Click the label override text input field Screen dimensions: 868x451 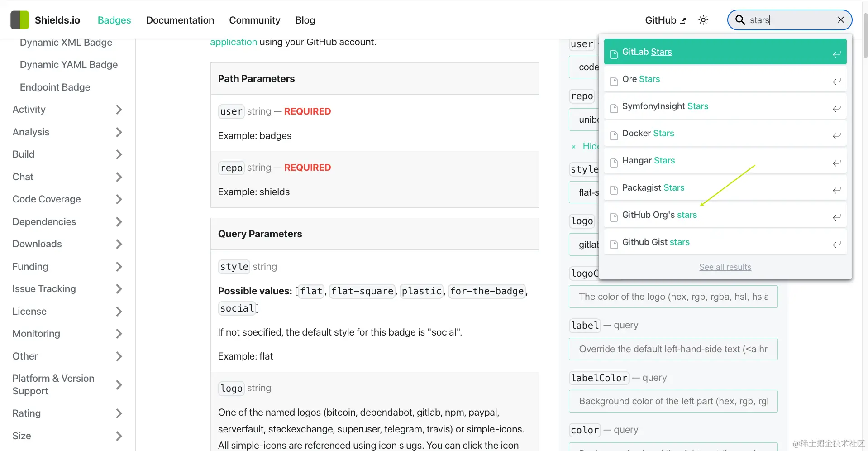click(673, 349)
